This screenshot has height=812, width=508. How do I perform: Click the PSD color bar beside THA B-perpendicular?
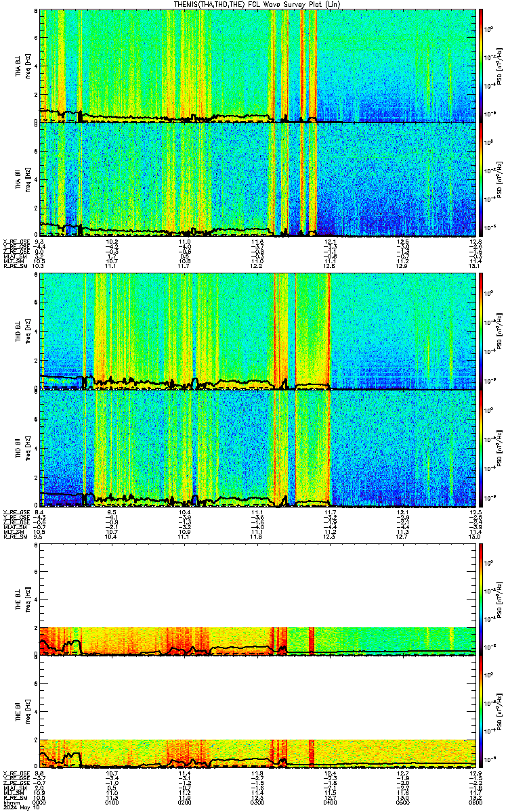pos(481,66)
